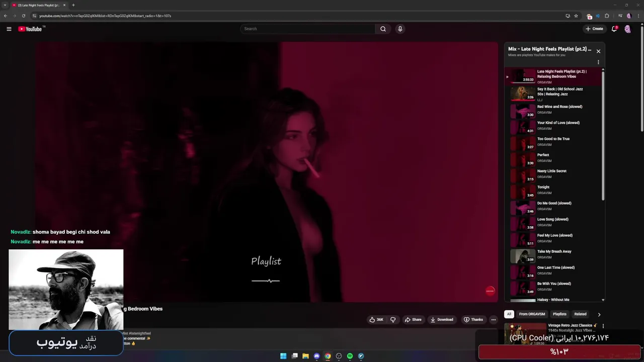
Task: Click the playlist panel scrollbar
Action: [x=603, y=136]
